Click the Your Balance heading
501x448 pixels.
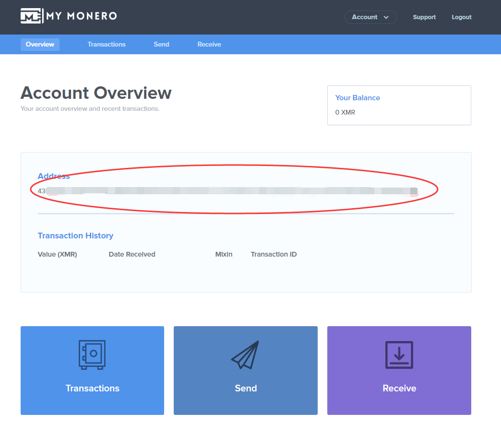pos(358,98)
